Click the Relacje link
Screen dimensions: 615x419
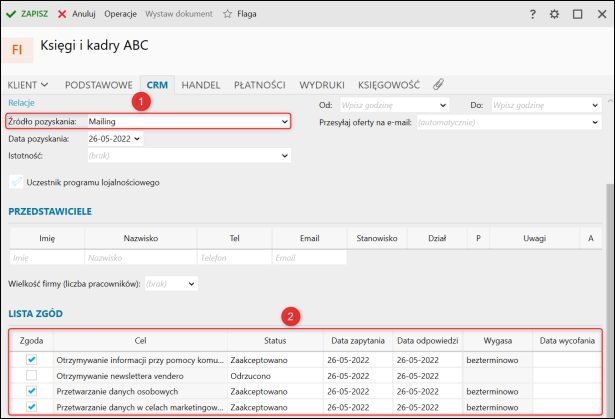pyautogui.click(x=21, y=103)
